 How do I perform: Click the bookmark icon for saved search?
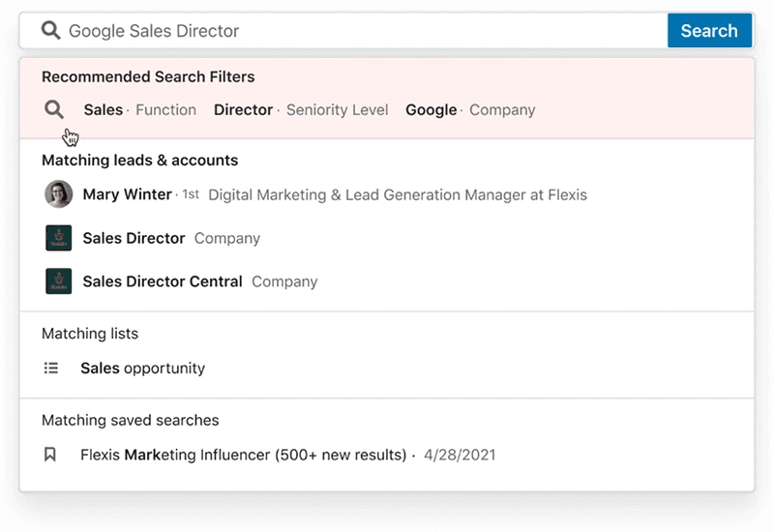click(x=51, y=455)
